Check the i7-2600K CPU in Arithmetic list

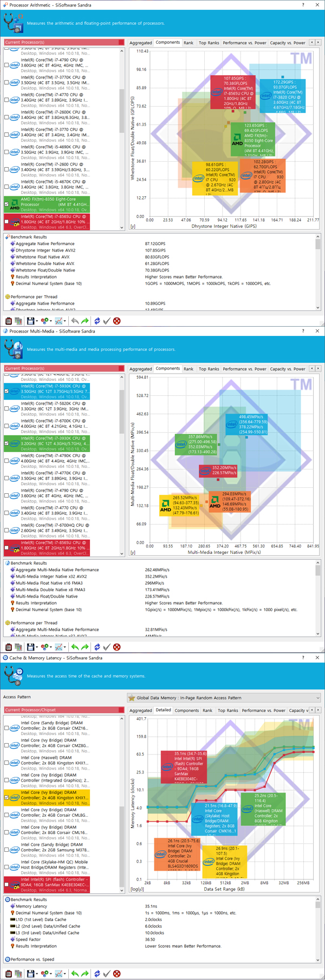coord(6,117)
